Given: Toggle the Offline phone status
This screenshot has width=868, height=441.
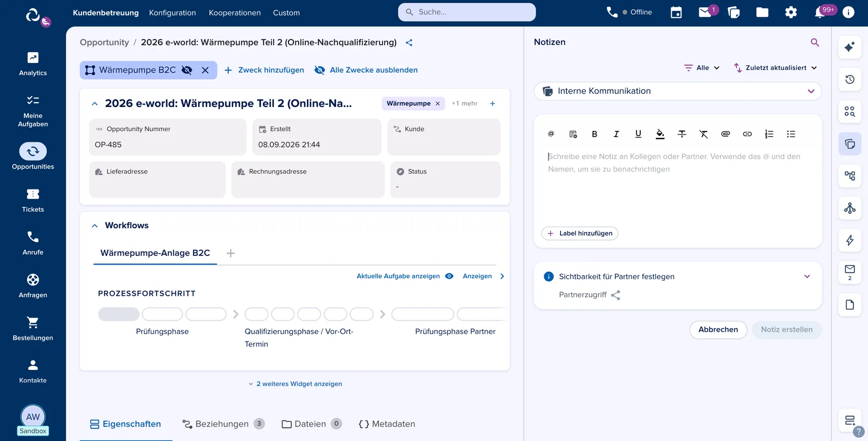Looking at the screenshot, I should point(629,12).
